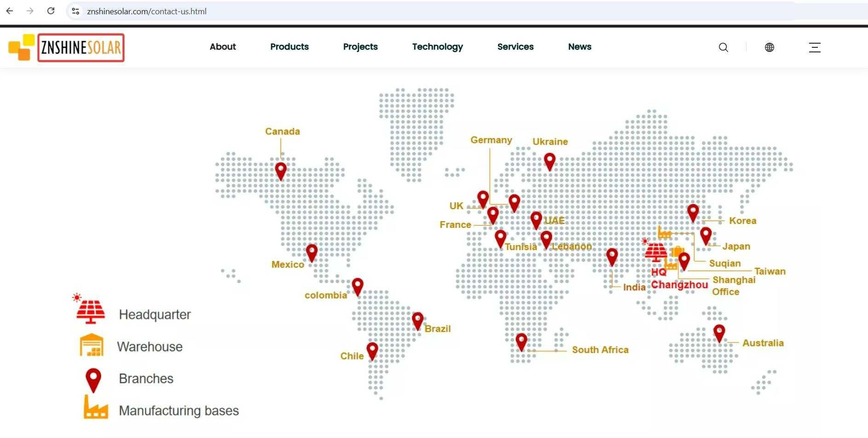
Task: Click the Taiwan map label
Action: tap(770, 271)
